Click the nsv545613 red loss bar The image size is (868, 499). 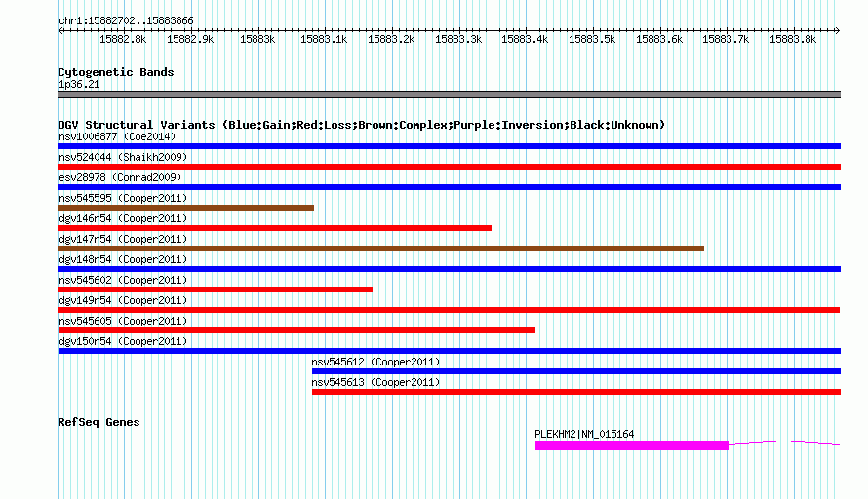pos(576,392)
